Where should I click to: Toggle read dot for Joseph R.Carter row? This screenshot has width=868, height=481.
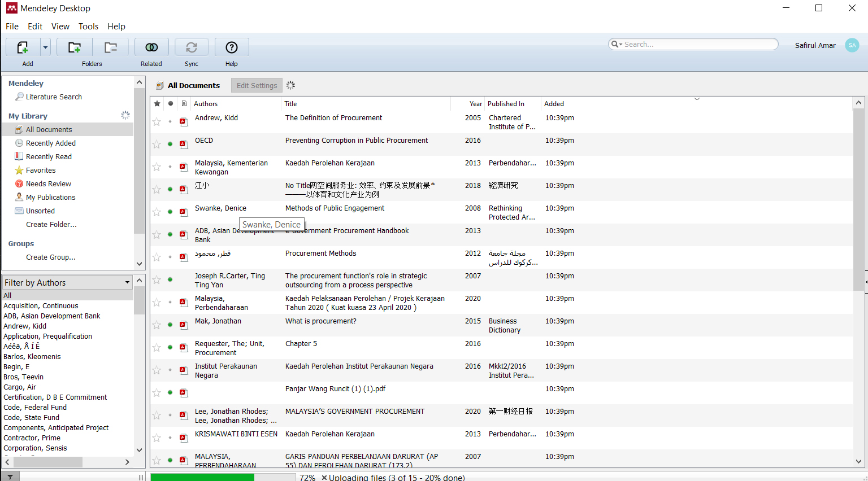170,279
